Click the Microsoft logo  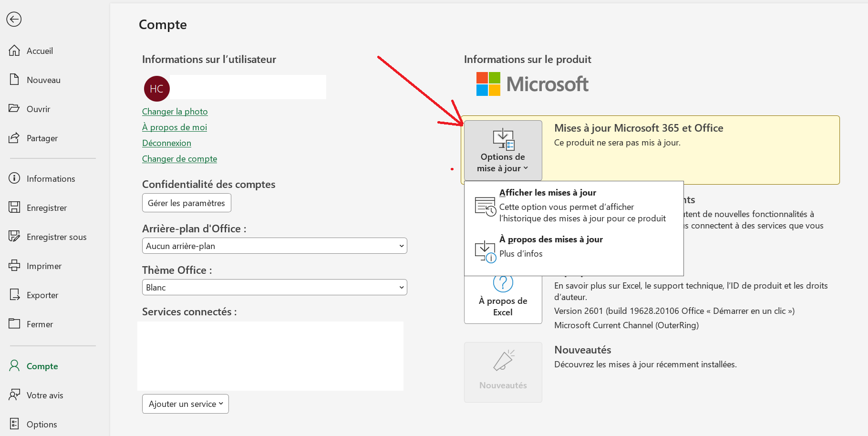coord(532,84)
